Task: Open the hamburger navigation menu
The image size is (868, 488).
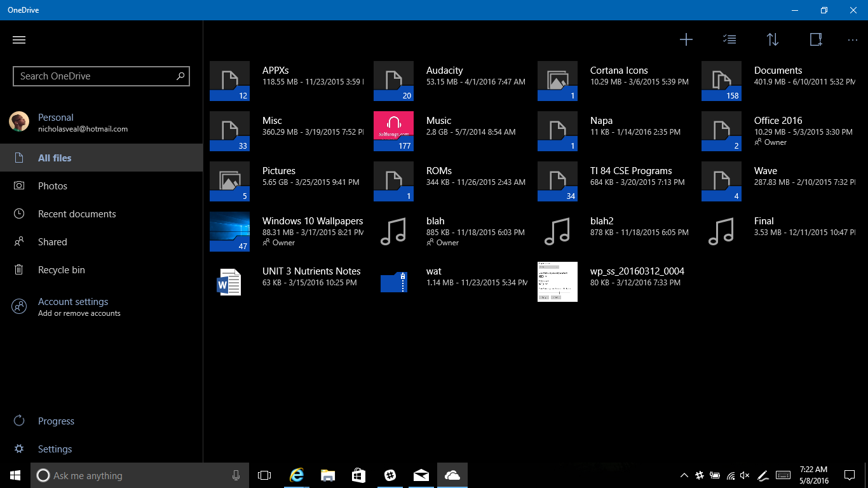Action: [19, 40]
